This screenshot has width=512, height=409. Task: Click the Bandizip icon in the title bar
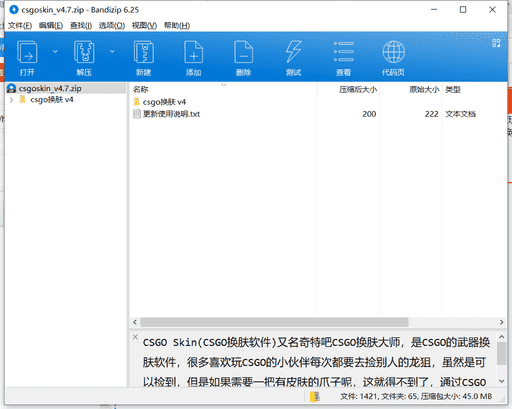14,10
